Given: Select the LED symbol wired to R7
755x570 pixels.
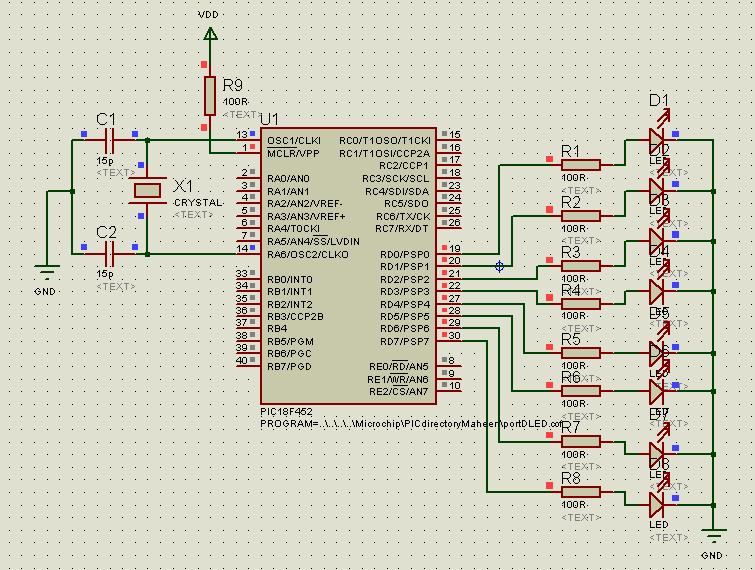Looking at the screenshot, I should point(657,454).
